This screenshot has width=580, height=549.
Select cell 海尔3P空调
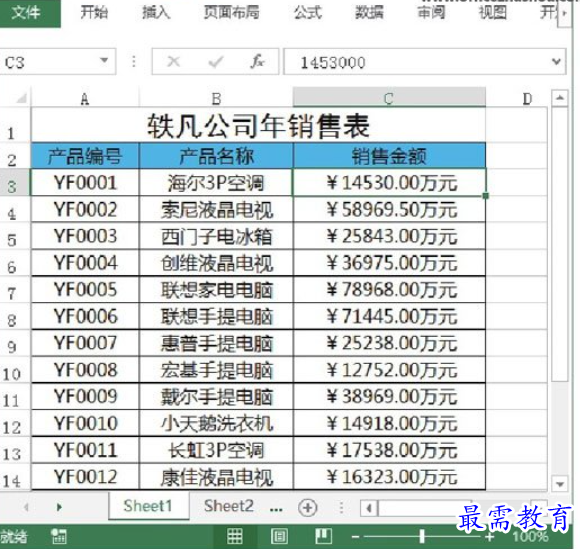tap(216, 182)
